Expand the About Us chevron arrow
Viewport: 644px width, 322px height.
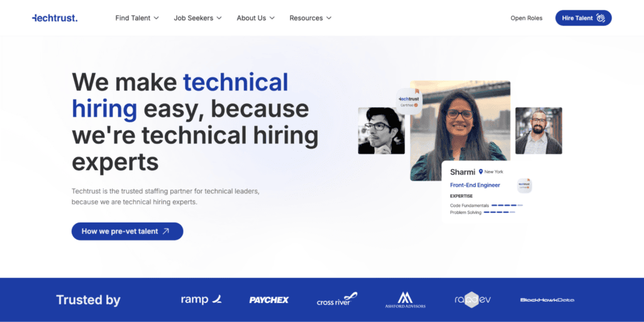272,18
